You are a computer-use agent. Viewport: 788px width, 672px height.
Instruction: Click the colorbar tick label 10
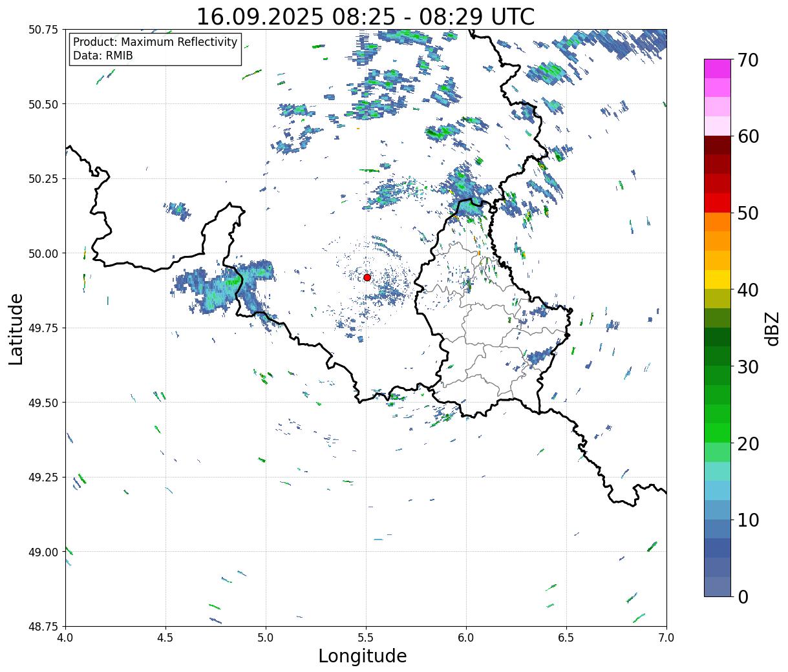tap(748, 520)
